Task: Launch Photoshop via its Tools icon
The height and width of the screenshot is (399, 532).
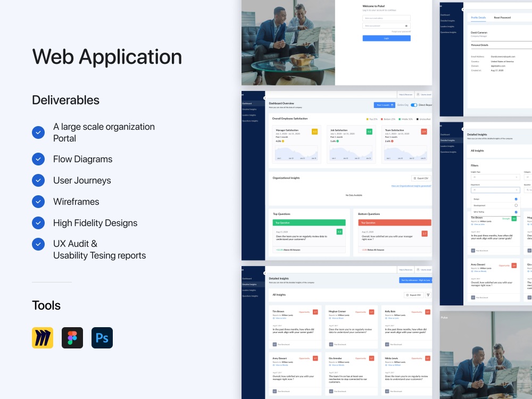Action: (102, 337)
